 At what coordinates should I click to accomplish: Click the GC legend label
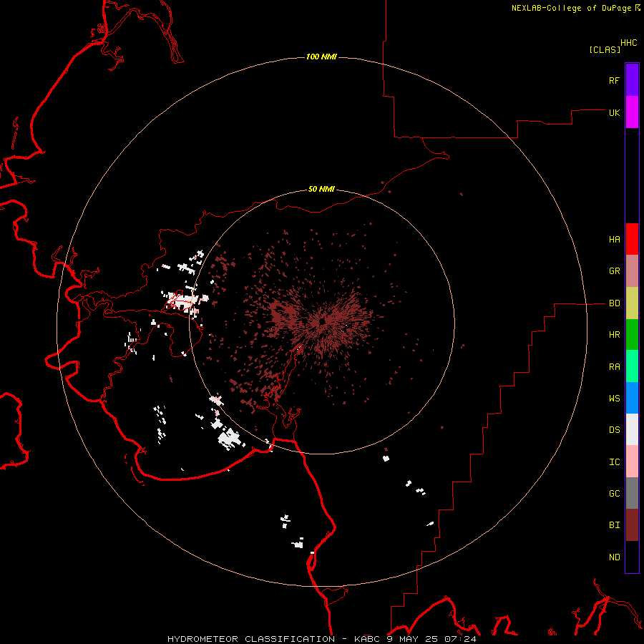click(614, 494)
